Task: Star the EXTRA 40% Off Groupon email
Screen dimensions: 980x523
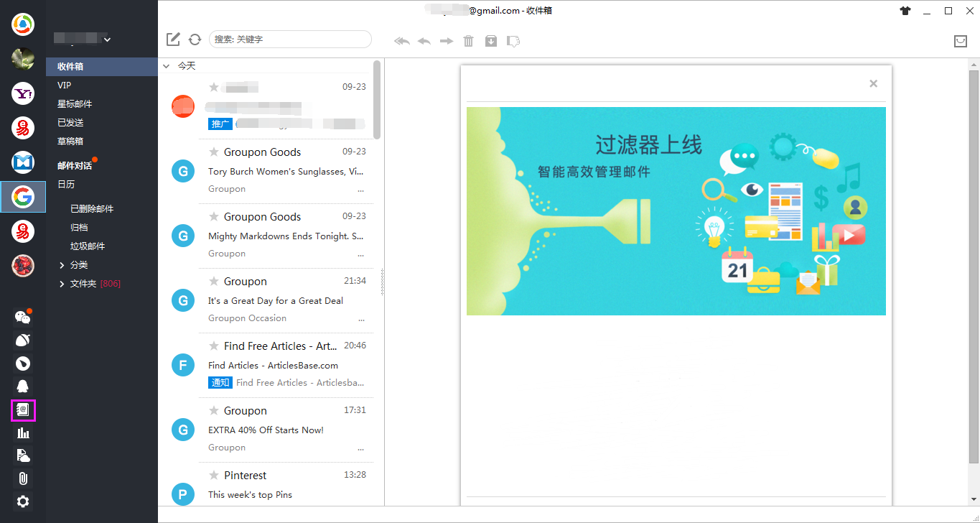Action: pos(213,410)
